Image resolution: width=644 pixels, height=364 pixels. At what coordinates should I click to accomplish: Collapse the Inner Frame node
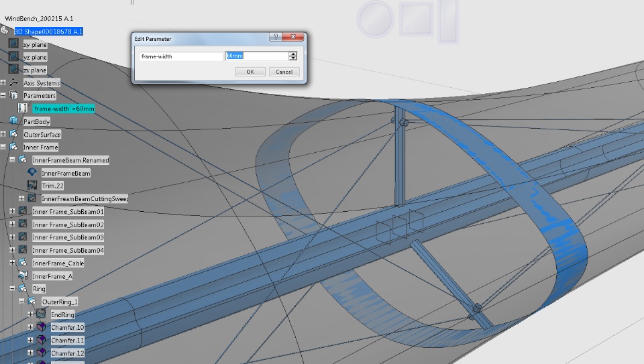(x=3, y=147)
